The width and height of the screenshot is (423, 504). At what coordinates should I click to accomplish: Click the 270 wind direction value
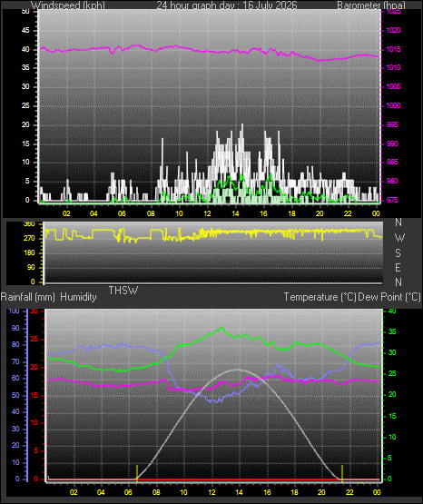[x=29, y=239]
